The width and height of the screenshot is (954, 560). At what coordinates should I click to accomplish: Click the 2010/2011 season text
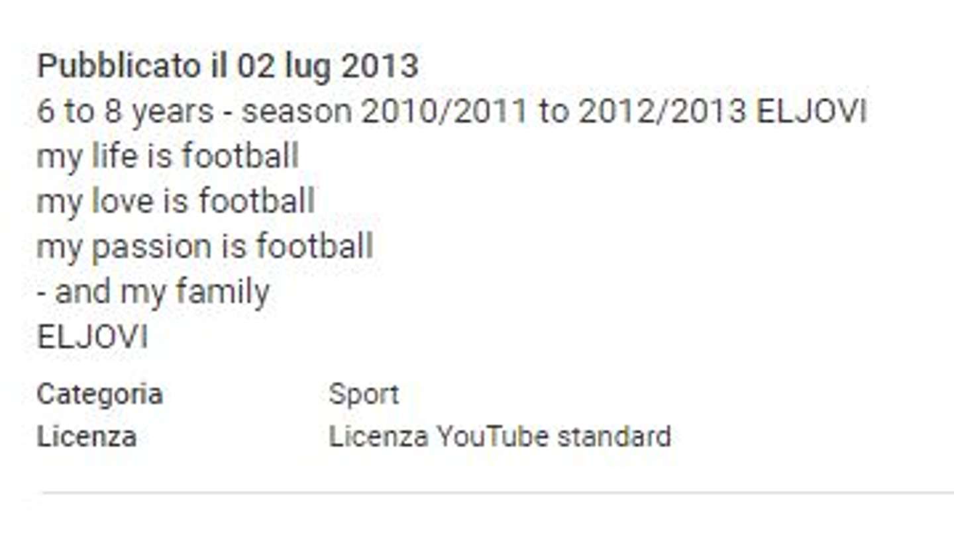pos(445,111)
